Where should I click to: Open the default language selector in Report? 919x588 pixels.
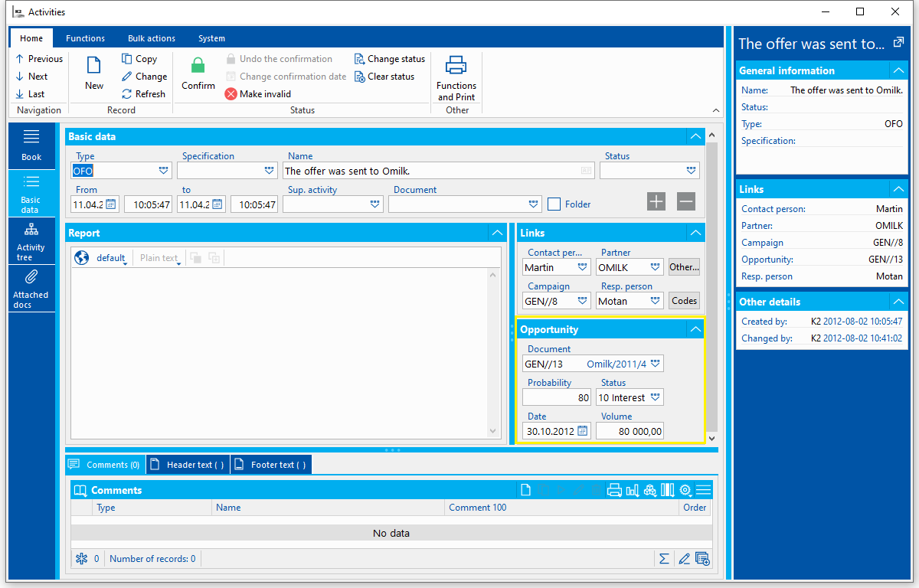[x=111, y=259]
